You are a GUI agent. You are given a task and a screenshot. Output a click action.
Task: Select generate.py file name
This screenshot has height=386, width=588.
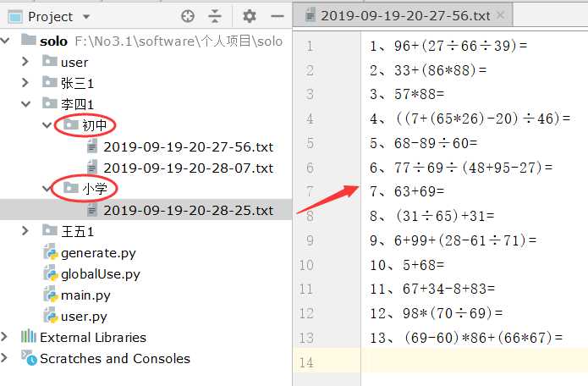click(98, 253)
